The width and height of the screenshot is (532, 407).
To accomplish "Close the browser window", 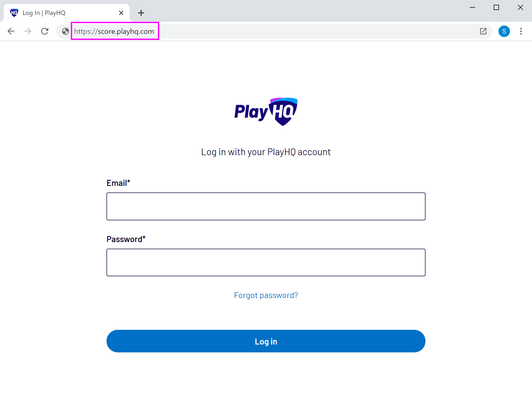I will tap(520, 7).
